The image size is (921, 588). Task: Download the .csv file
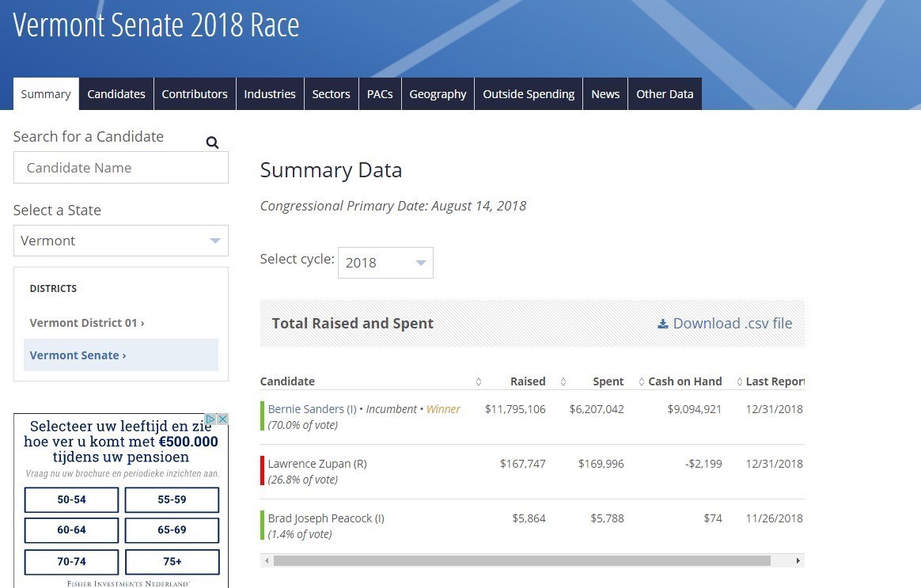725,323
